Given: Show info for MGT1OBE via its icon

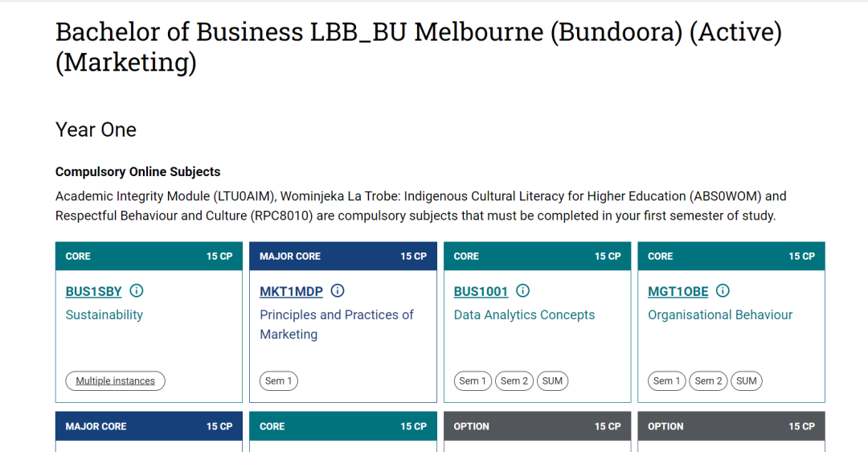Looking at the screenshot, I should [x=723, y=291].
